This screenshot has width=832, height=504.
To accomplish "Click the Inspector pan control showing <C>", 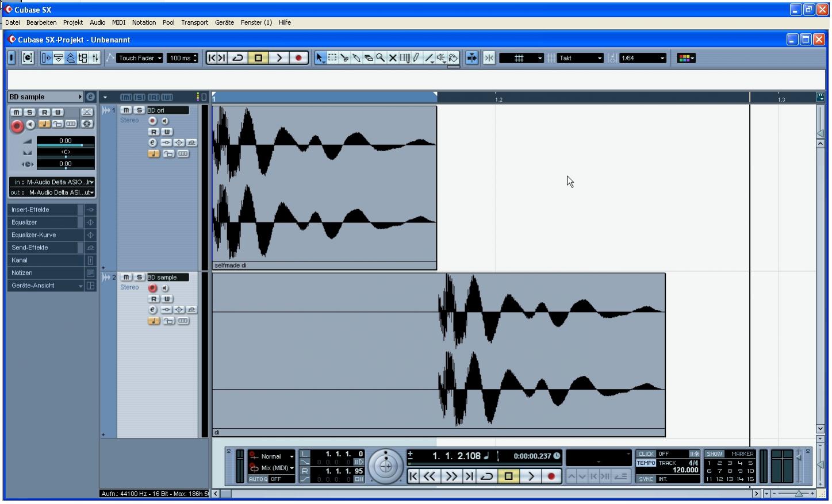I will coord(66,152).
